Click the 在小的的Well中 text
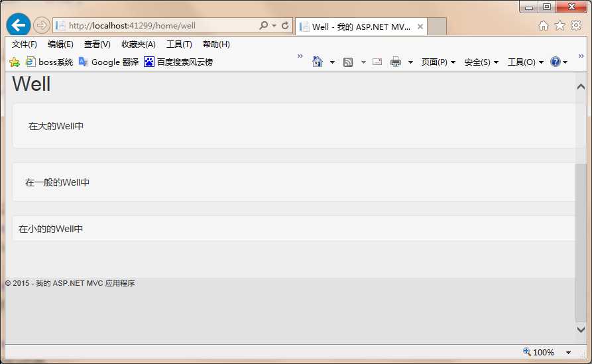This screenshot has width=592, height=364. [50, 229]
